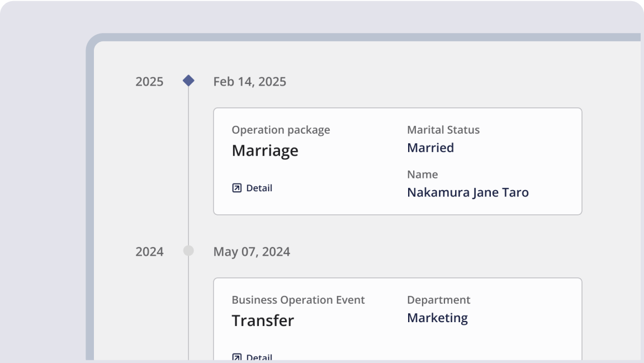This screenshot has height=363, width=644.
Task: Select the Marketing department value
Action: 437,318
